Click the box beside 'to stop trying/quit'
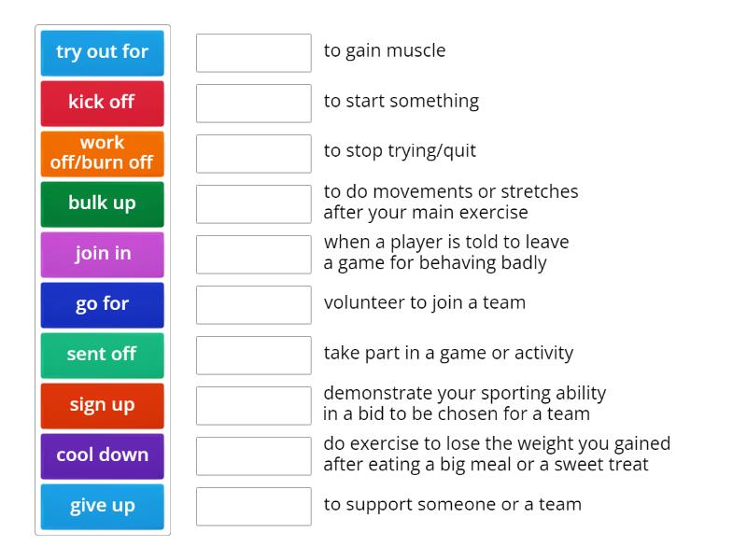 [x=253, y=153]
